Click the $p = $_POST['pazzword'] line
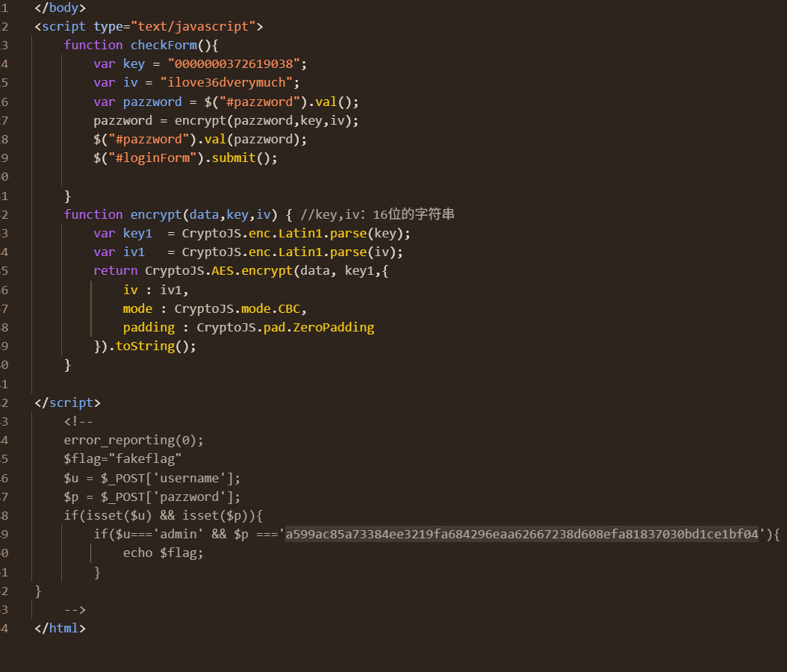Image resolution: width=787 pixels, height=672 pixels. pyautogui.click(x=152, y=497)
